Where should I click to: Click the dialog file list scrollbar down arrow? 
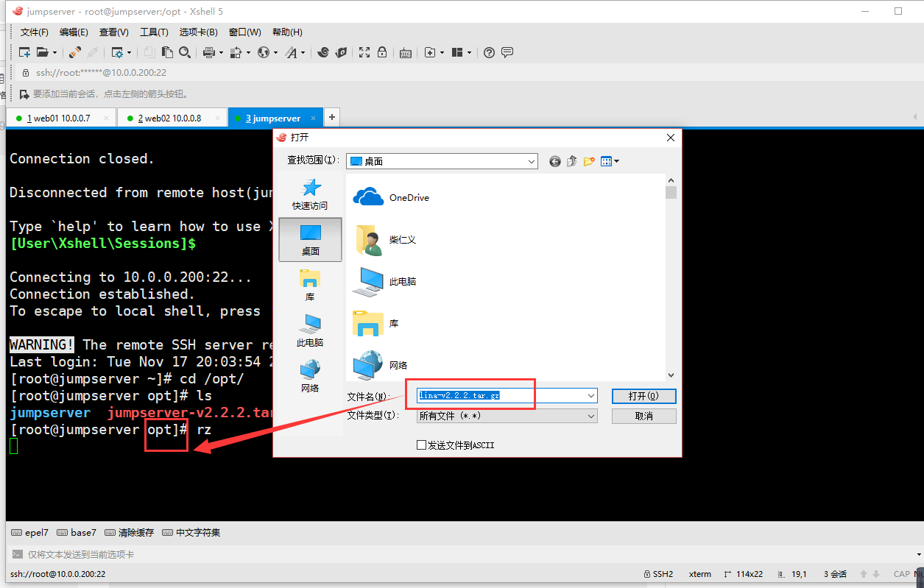click(x=671, y=375)
